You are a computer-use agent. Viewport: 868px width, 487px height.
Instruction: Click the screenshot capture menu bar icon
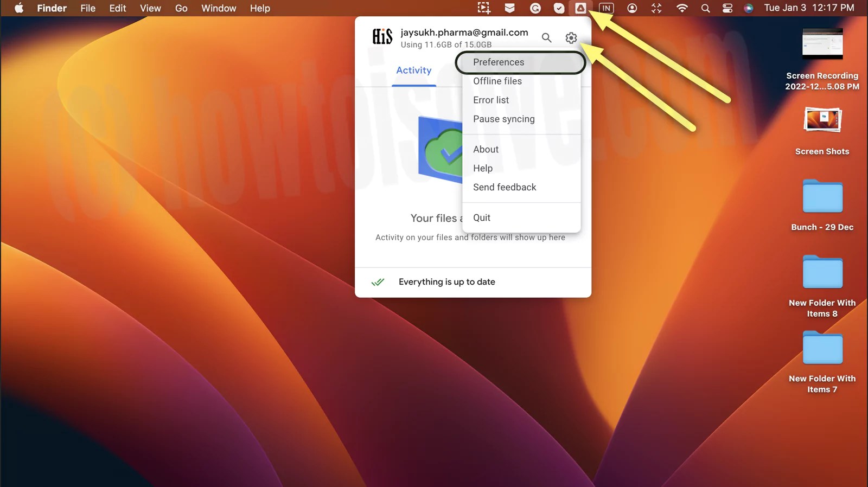483,8
